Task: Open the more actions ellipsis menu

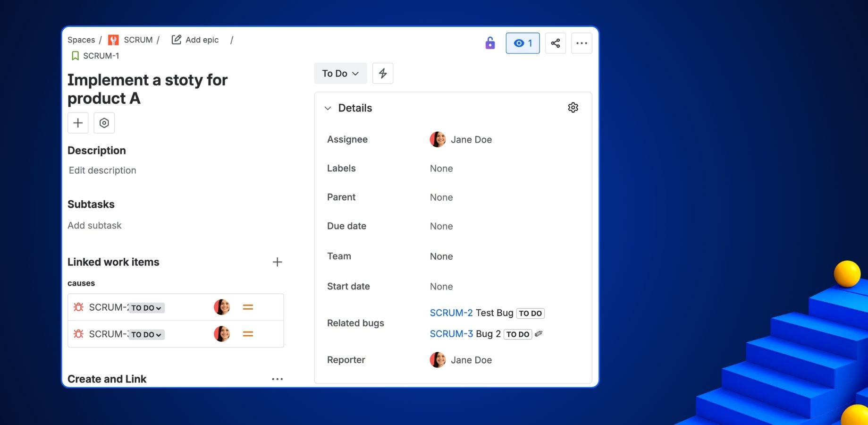Action: (x=581, y=42)
